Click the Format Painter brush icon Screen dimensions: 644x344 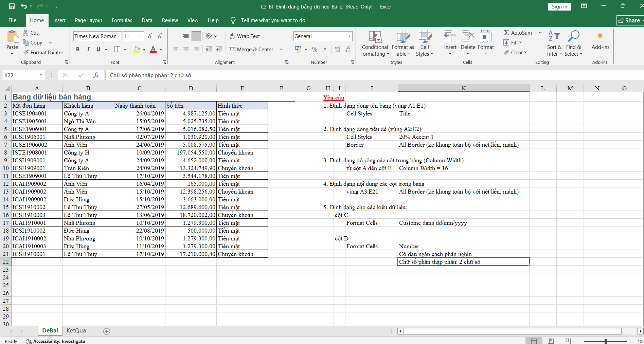click(x=26, y=52)
